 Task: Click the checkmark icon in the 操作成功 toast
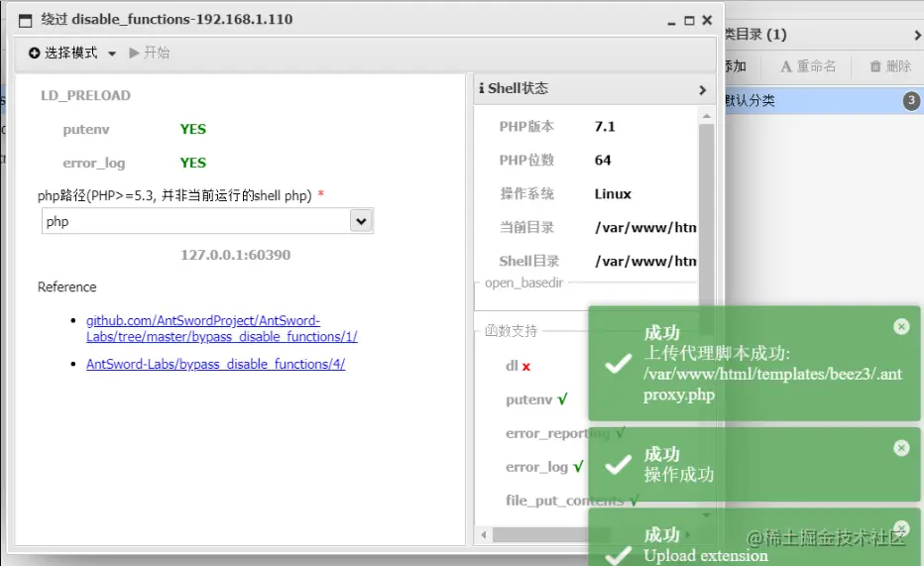(x=619, y=465)
